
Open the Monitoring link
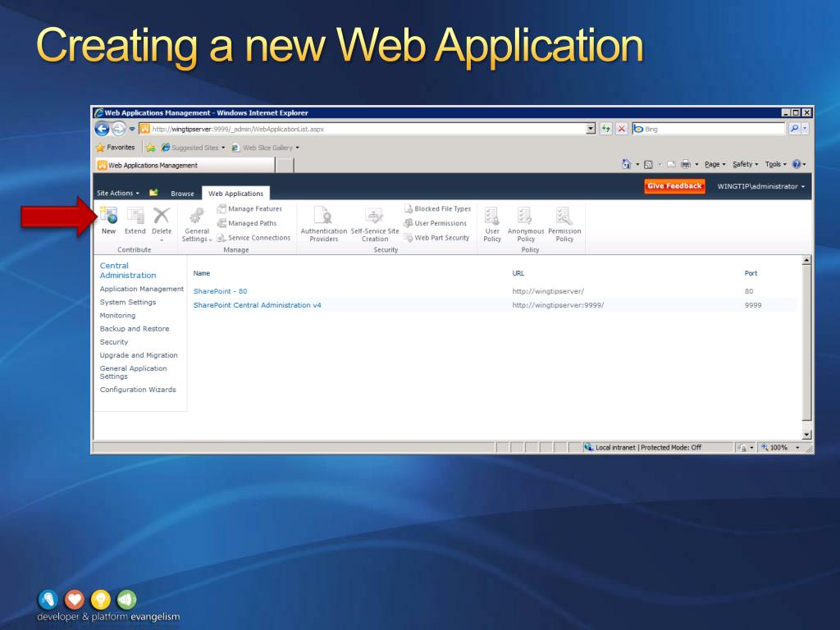pyautogui.click(x=117, y=316)
